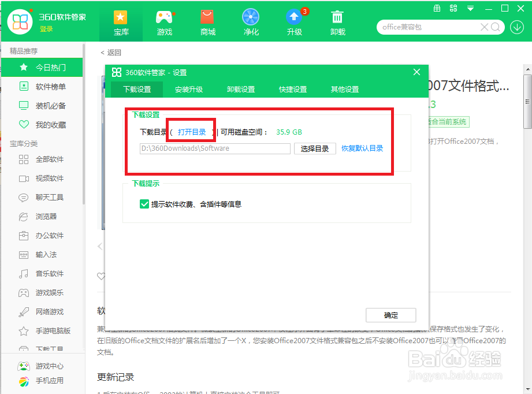Select 办公软件 category
Image resolution: width=532 pixels, height=394 pixels.
[x=42, y=235]
